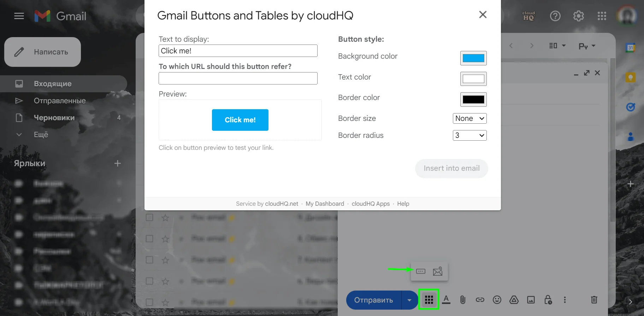Image resolution: width=644 pixels, height=316 pixels.
Task: Toggle confidential mode lock icon
Action: click(548, 300)
